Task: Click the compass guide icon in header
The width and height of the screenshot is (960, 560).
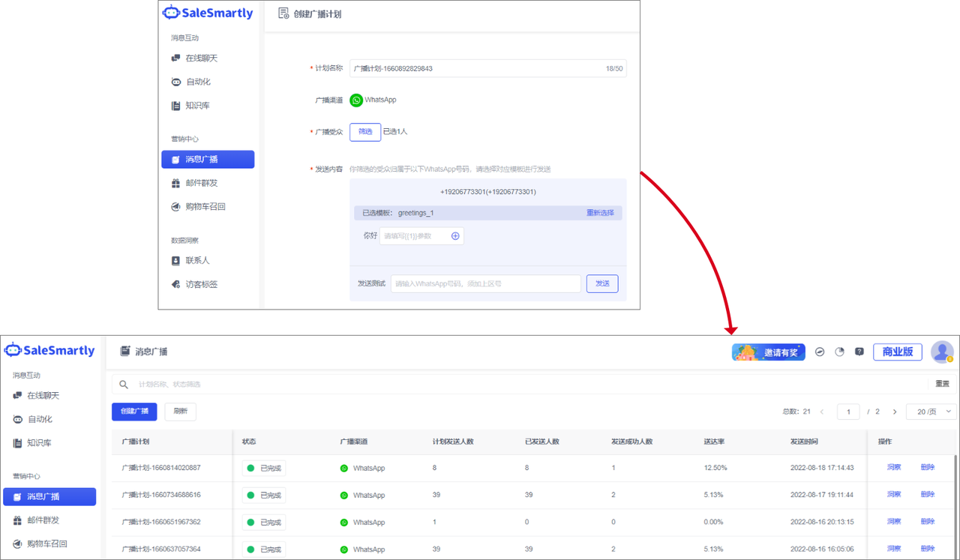Action: 820,352
